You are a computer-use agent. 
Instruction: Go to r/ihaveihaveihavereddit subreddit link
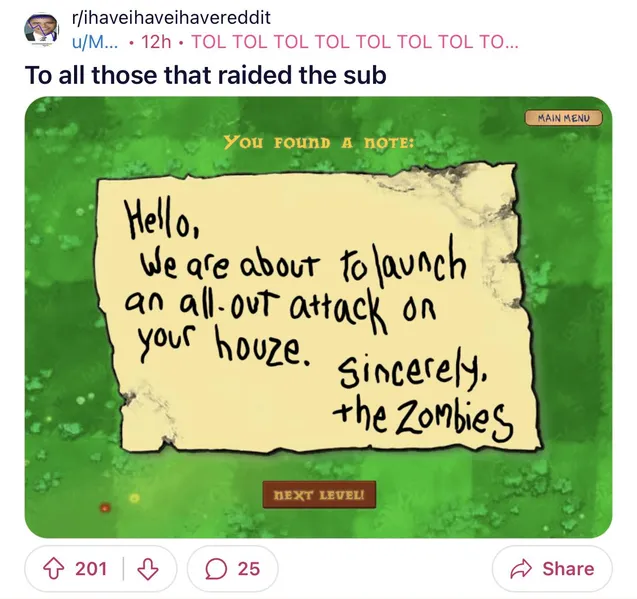[171, 18]
